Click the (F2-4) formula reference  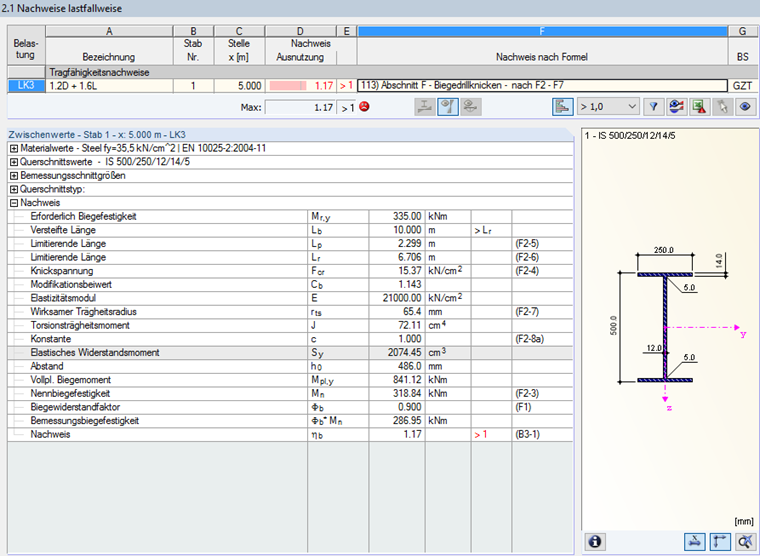pyautogui.click(x=527, y=270)
